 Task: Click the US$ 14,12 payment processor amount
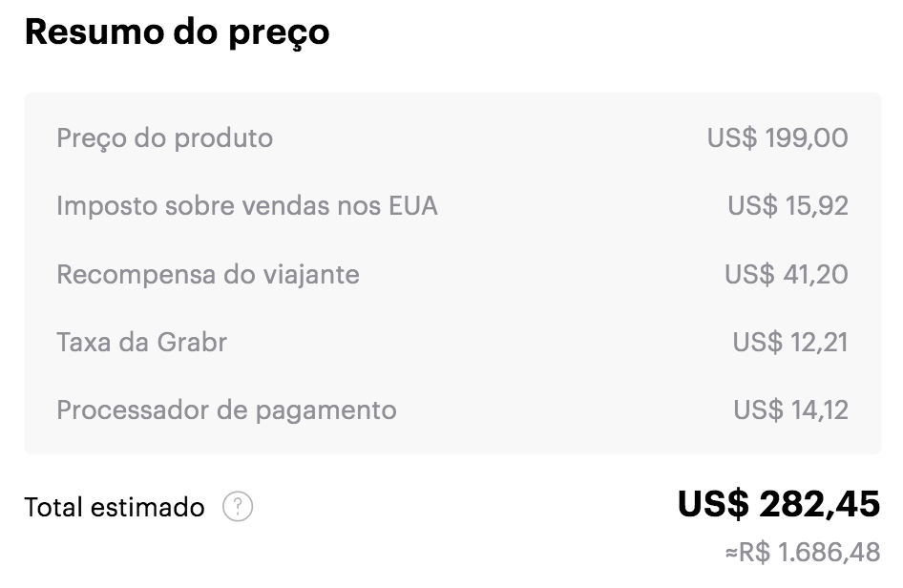click(790, 410)
